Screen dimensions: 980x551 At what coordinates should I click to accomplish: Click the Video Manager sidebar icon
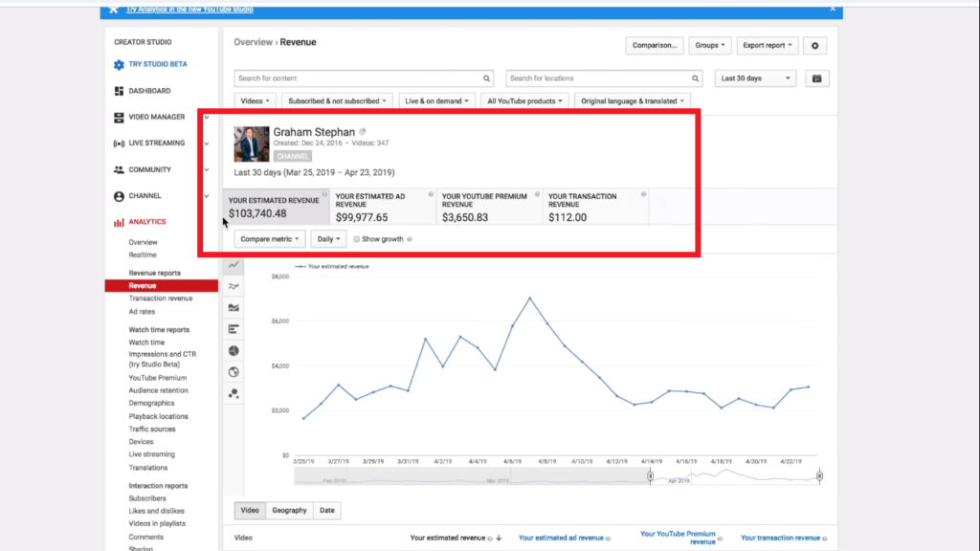[x=119, y=117]
